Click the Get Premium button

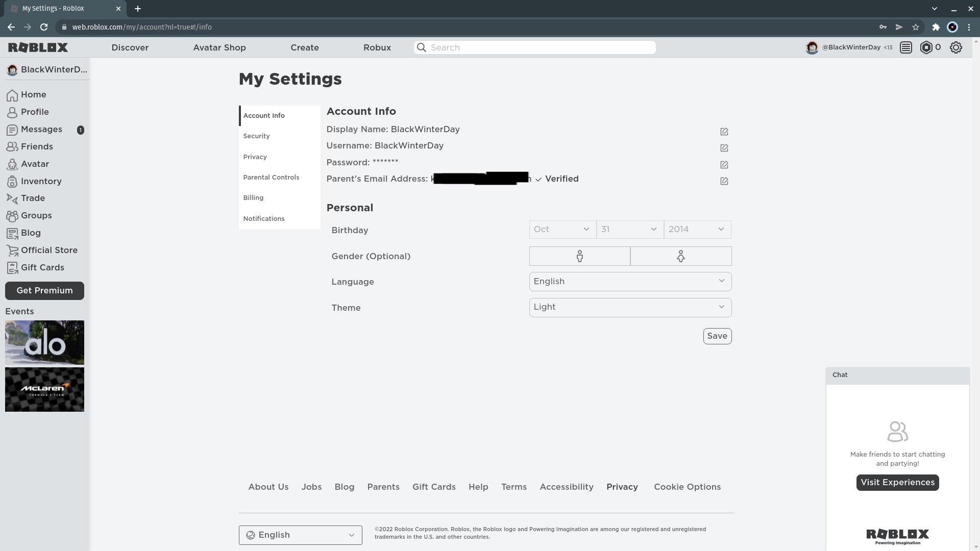click(x=44, y=291)
